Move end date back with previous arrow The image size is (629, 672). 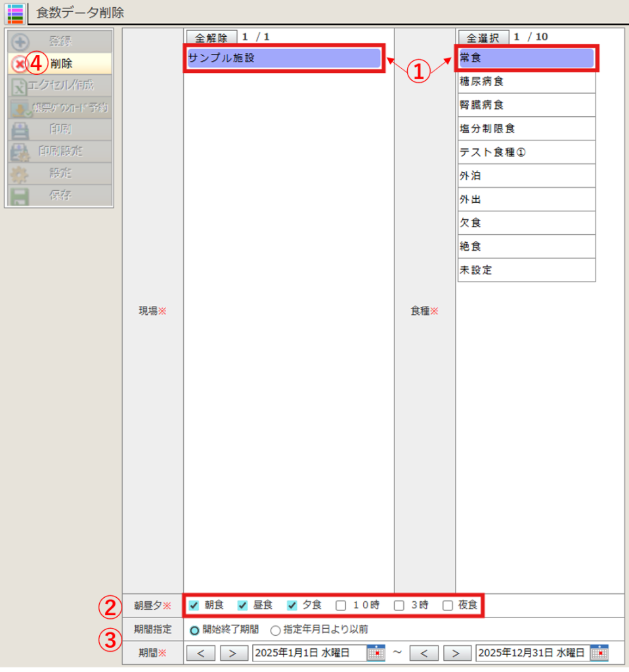click(423, 653)
